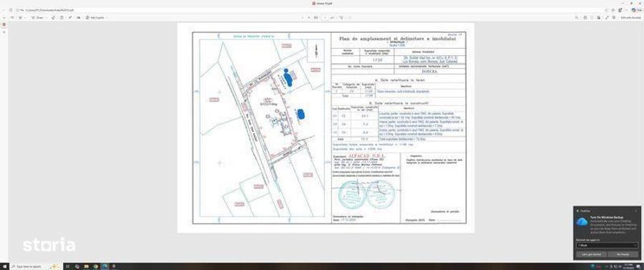
Task: Open Ask Copilot in the PDF toolbar
Action: click(x=95, y=18)
